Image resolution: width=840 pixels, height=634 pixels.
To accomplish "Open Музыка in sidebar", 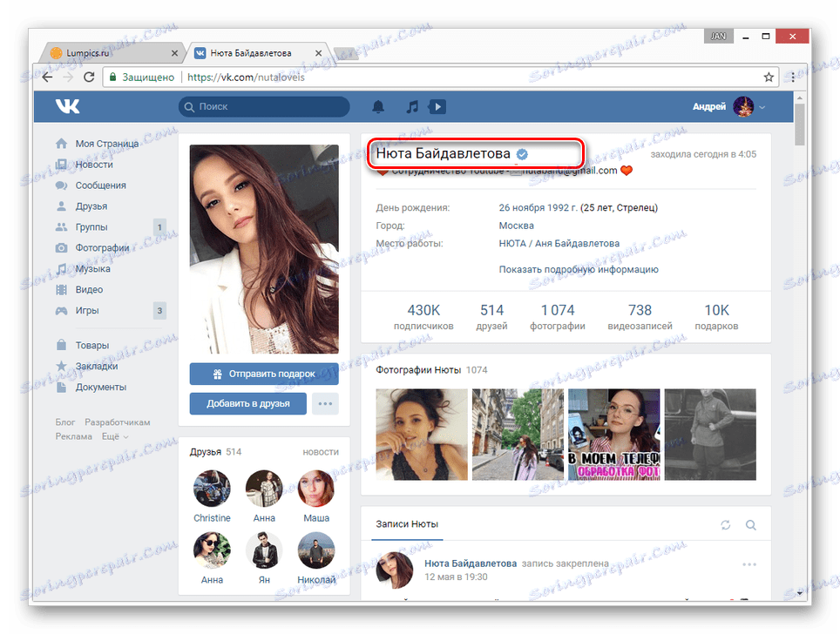I will tap(92, 269).
